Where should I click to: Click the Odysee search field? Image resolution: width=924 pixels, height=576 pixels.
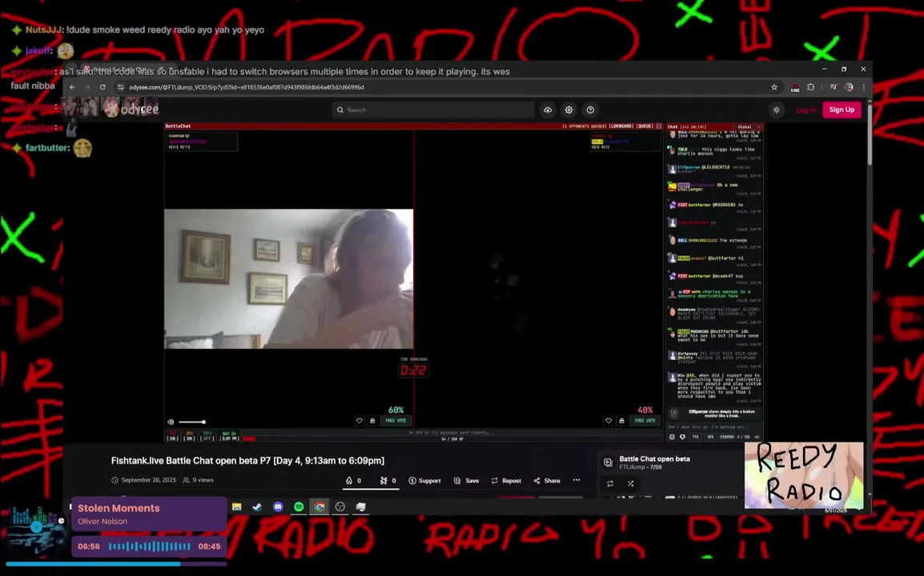pyautogui.click(x=433, y=110)
